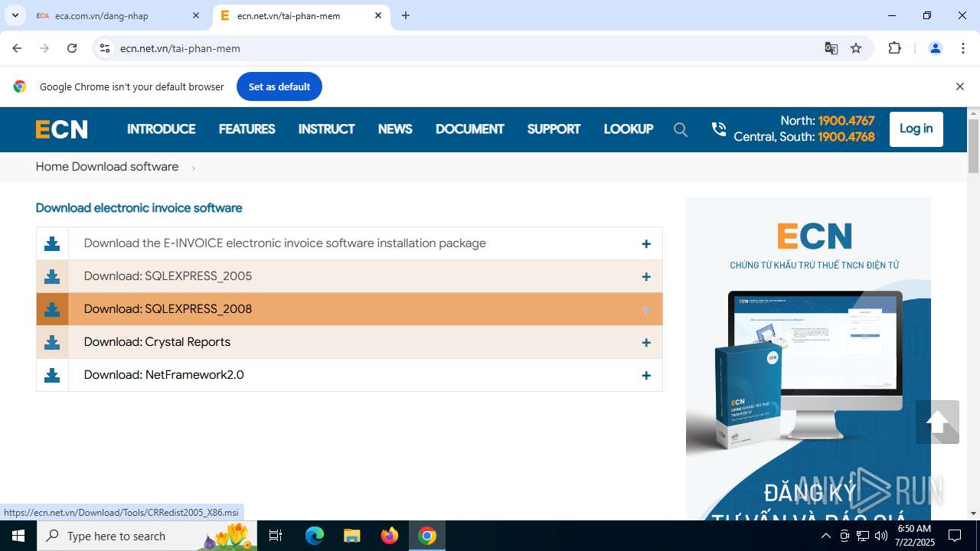The image size is (980, 551).
Task: Launch Microsoft Edge from taskbar
Action: (315, 536)
